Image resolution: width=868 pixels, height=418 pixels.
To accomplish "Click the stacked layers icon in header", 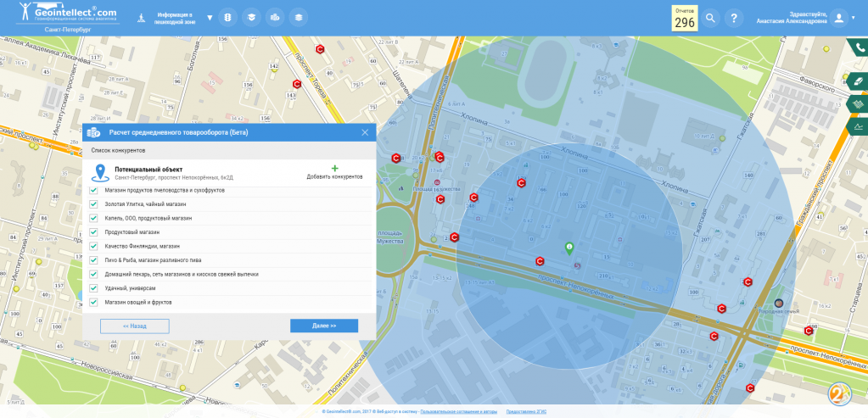I will 298,17.
